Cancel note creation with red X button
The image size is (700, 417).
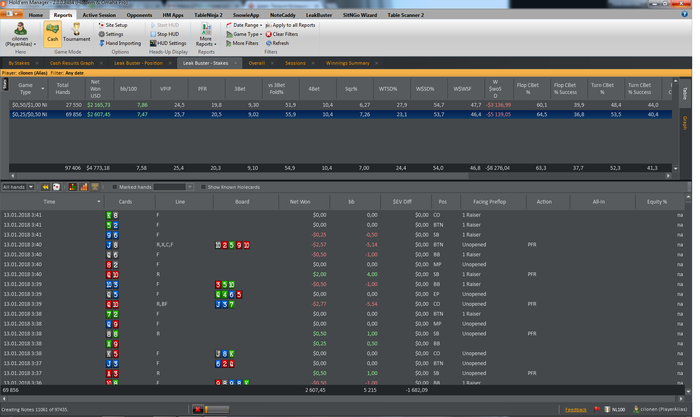click(197, 409)
